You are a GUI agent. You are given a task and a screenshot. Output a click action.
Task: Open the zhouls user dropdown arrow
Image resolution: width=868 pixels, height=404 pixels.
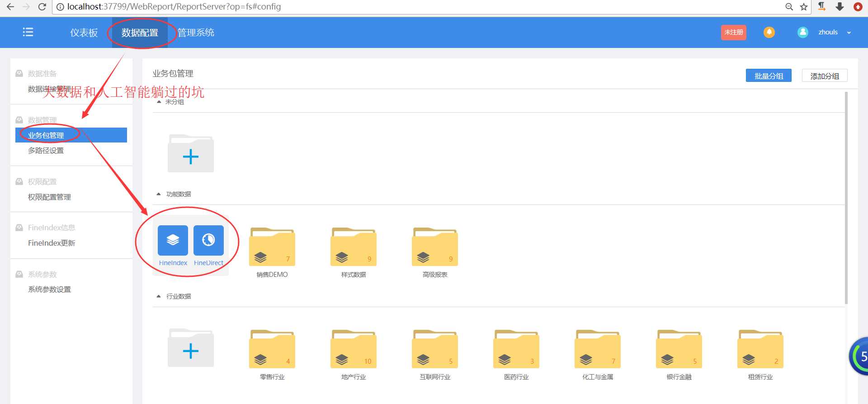(849, 33)
